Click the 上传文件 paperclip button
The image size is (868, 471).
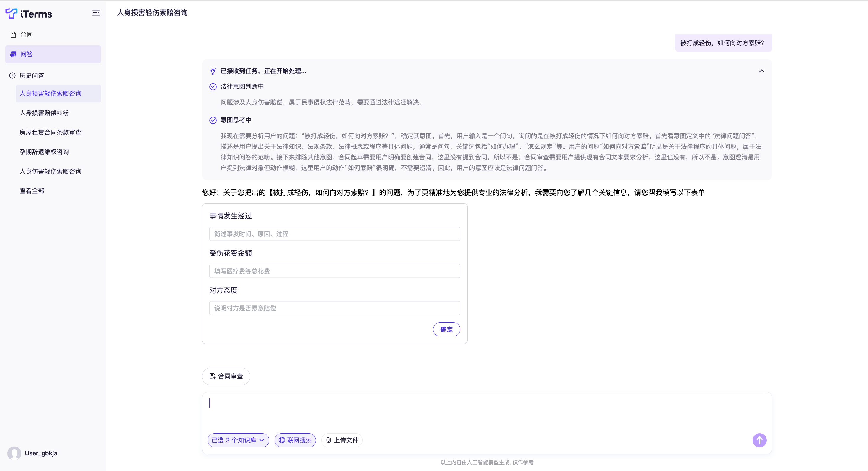pos(342,440)
